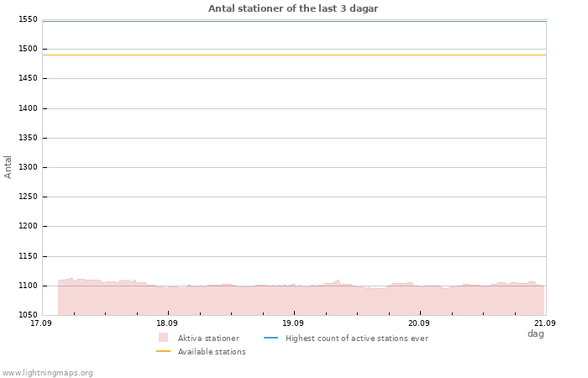Click the Aktiva stationer legend label
The width and height of the screenshot is (588, 378).
(x=208, y=339)
